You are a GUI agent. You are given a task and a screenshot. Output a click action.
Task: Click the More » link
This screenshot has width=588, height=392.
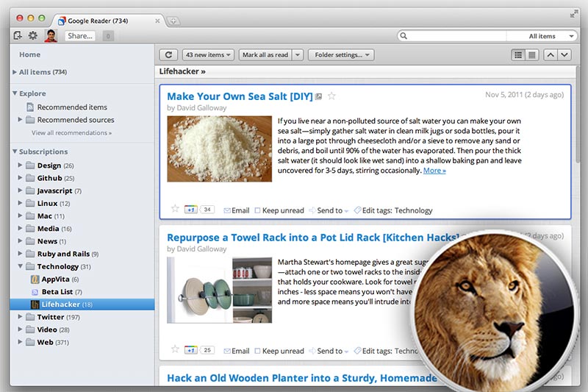coord(434,171)
